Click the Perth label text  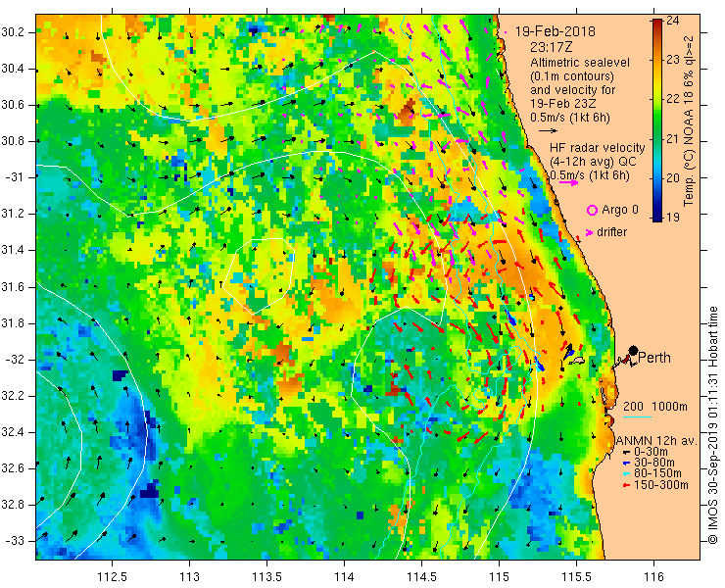click(x=654, y=358)
